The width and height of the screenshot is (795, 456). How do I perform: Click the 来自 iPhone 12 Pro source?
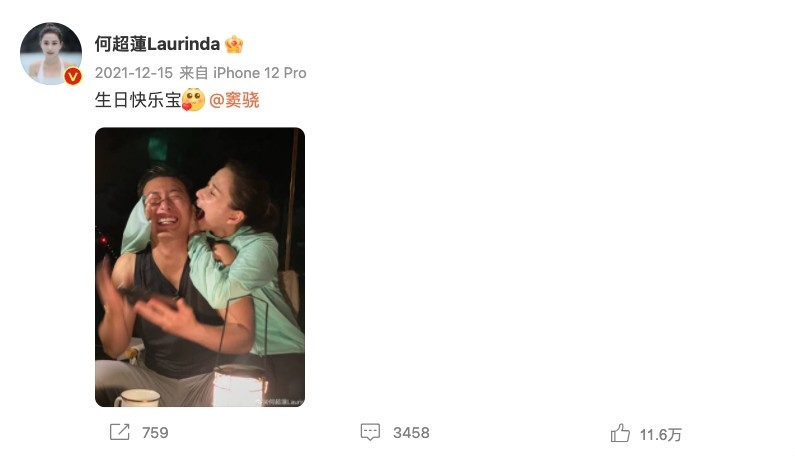[x=243, y=73]
